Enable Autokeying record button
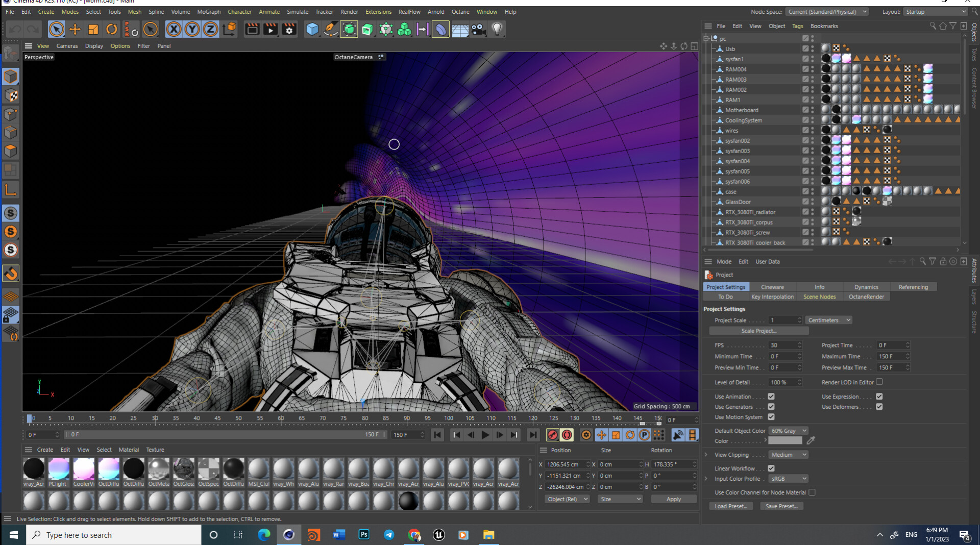This screenshot has width=980, height=545. (567, 435)
